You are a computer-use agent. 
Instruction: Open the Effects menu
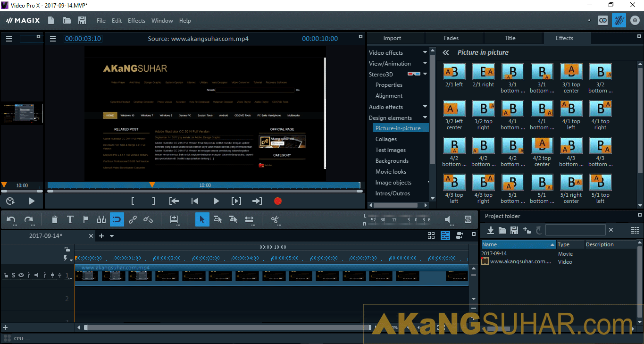pos(136,20)
